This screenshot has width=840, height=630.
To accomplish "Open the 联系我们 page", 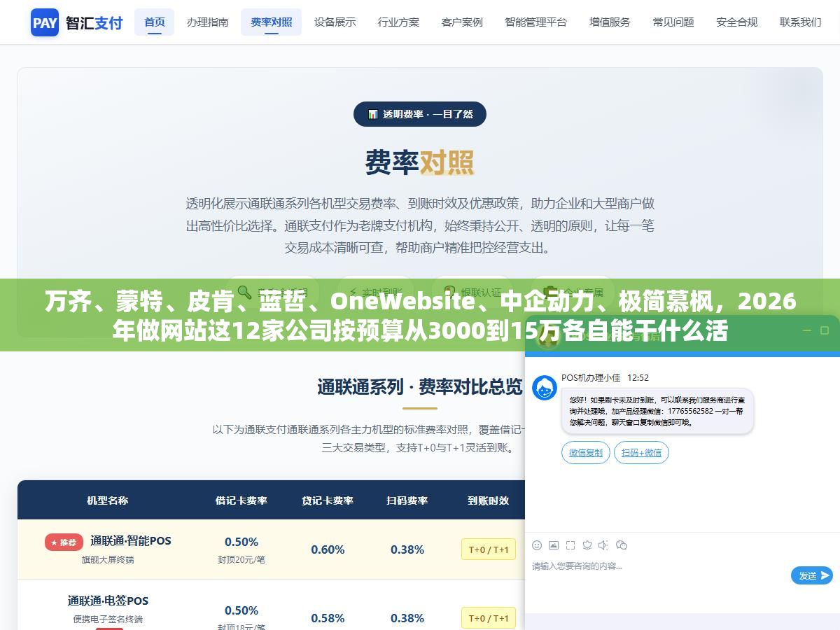I will click(x=800, y=22).
